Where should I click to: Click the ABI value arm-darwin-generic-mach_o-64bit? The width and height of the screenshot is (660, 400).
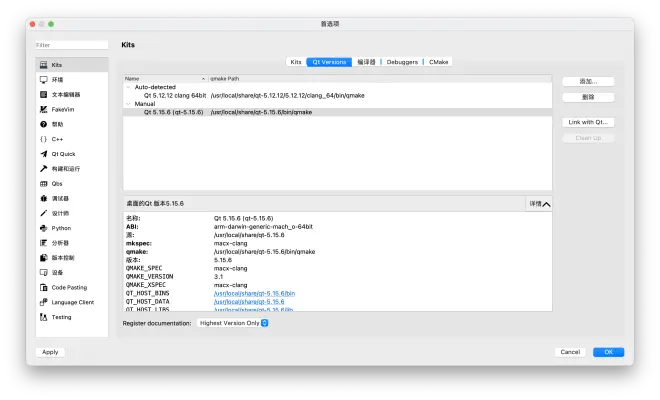coord(263,227)
